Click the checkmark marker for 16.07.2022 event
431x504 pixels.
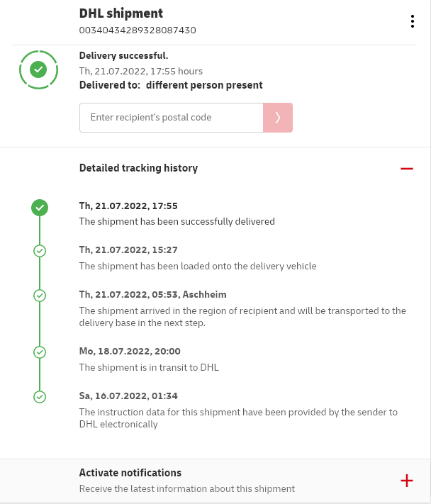tap(40, 397)
